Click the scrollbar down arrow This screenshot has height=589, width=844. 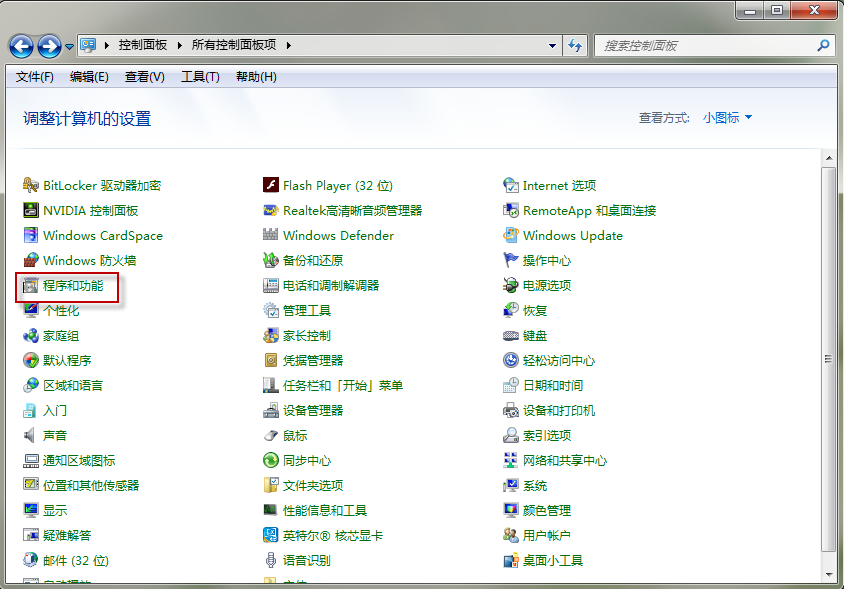tap(828, 575)
